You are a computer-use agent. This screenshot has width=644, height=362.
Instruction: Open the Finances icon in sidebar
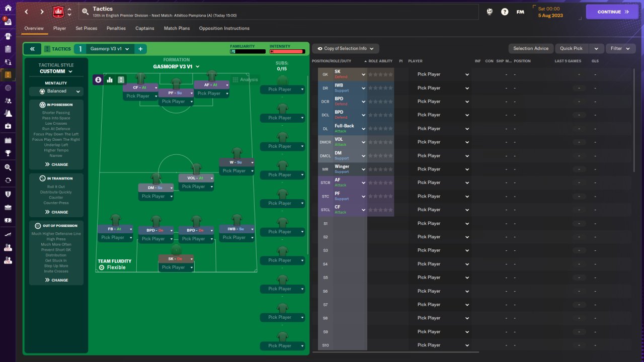8,220
